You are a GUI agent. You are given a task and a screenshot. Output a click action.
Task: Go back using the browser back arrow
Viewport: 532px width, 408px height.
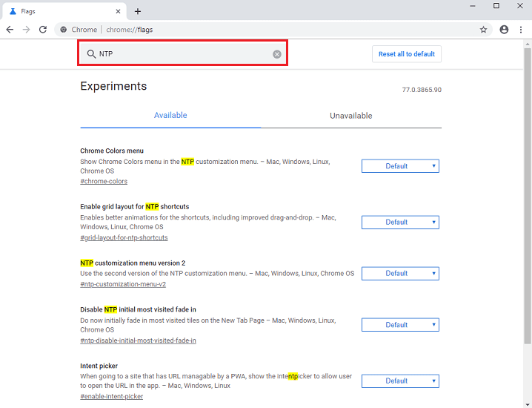10,30
